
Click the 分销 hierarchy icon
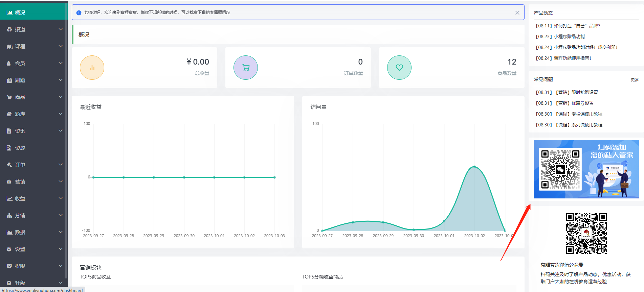coord(9,215)
